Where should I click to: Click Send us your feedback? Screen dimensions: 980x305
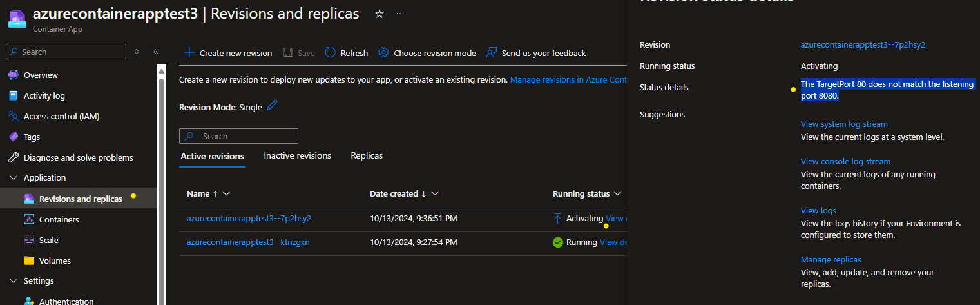535,53
